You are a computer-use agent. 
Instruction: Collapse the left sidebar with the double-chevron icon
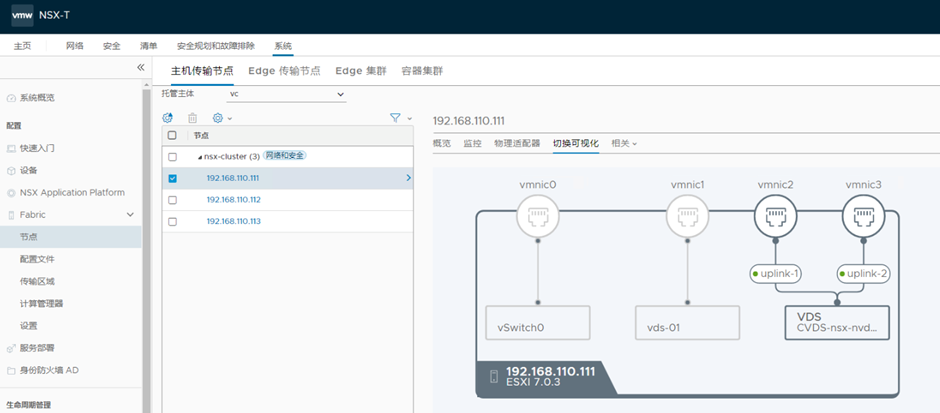pyautogui.click(x=141, y=68)
